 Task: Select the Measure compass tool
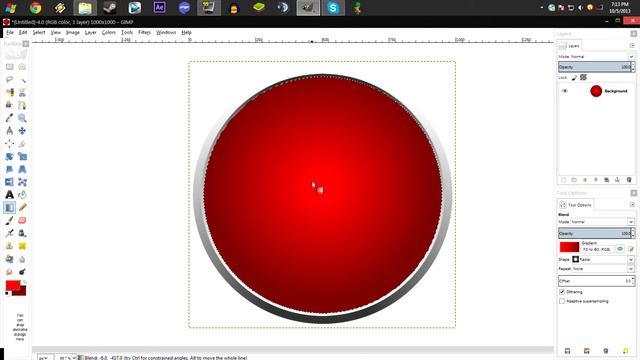click(x=9, y=131)
